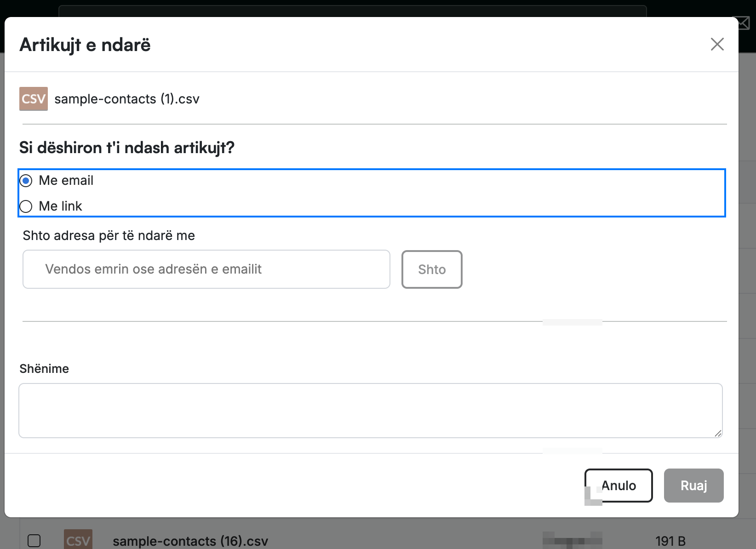Click the Anulo button

click(619, 486)
